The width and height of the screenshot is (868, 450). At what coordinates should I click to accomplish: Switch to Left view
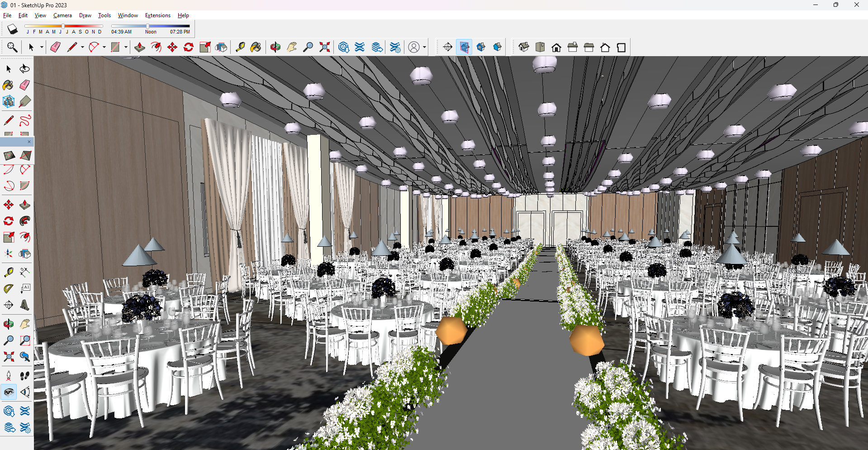[x=605, y=47]
